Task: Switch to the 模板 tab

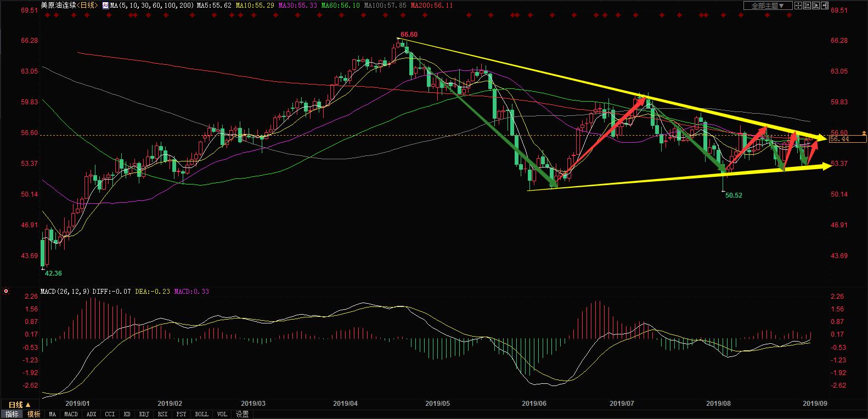Action: click(33, 414)
